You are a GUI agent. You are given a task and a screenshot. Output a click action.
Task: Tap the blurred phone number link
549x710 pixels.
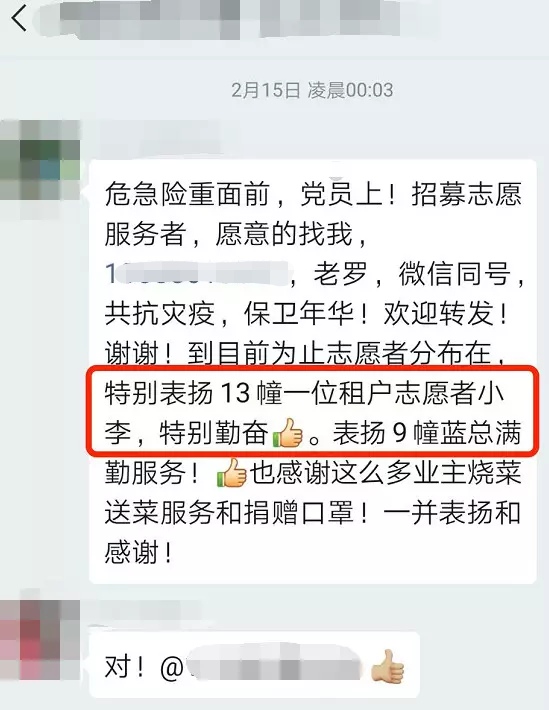pyautogui.click(x=197, y=274)
